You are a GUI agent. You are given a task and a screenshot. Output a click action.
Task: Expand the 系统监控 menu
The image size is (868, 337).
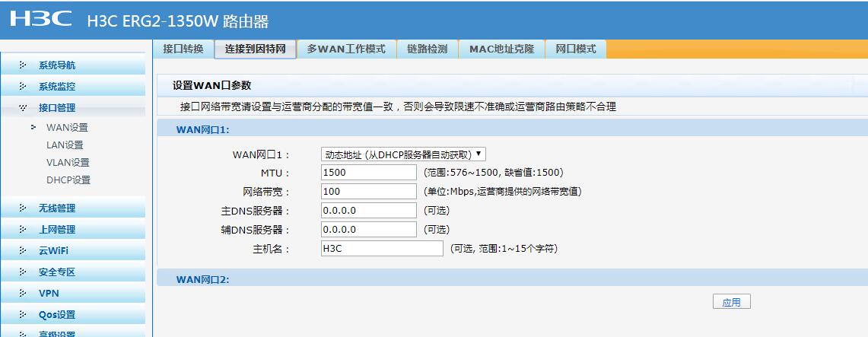pyautogui.click(x=72, y=86)
